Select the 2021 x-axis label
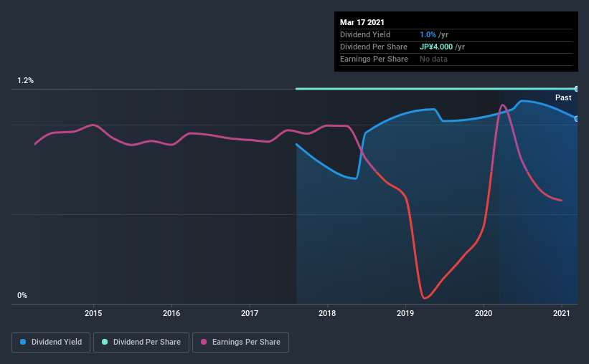Screen dimensions: 589x364 point(562,313)
